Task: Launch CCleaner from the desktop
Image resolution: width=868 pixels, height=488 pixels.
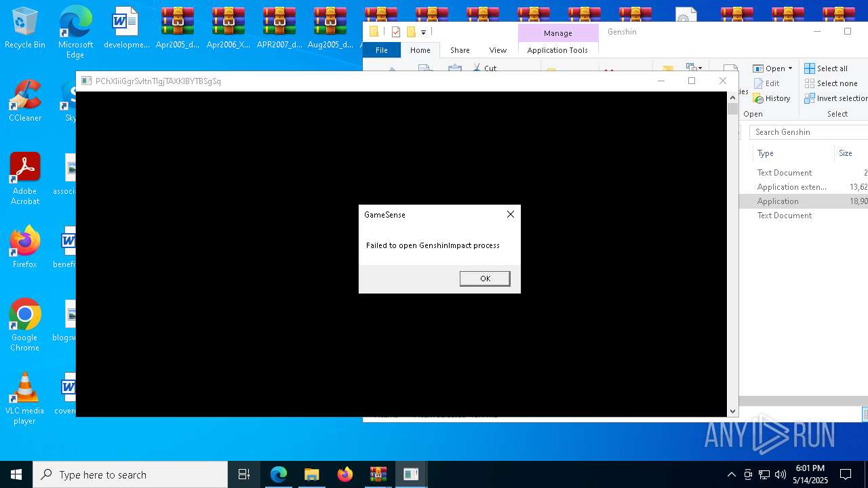Action: click(x=25, y=101)
